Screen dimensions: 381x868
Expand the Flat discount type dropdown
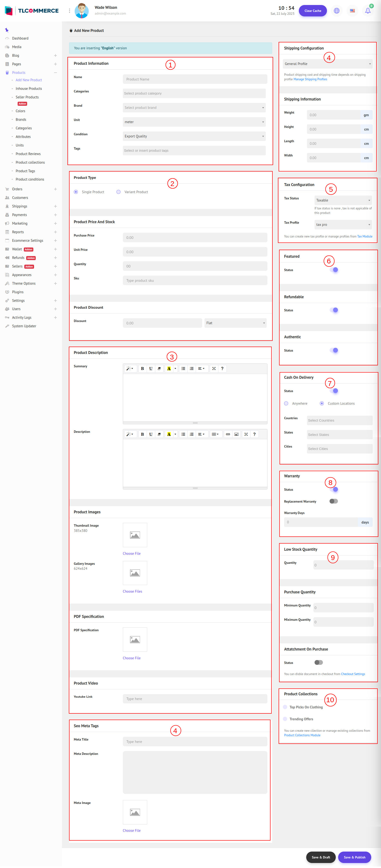(x=235, y=323)
